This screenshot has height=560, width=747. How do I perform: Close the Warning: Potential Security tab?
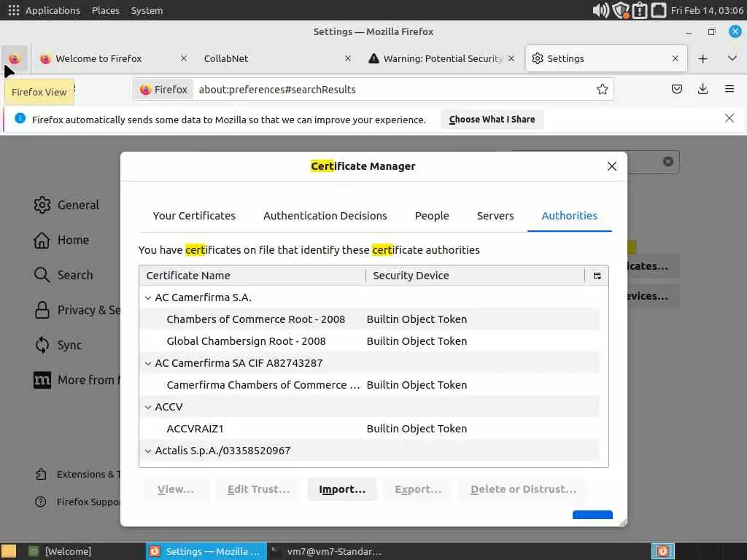(x=511, y=58)
